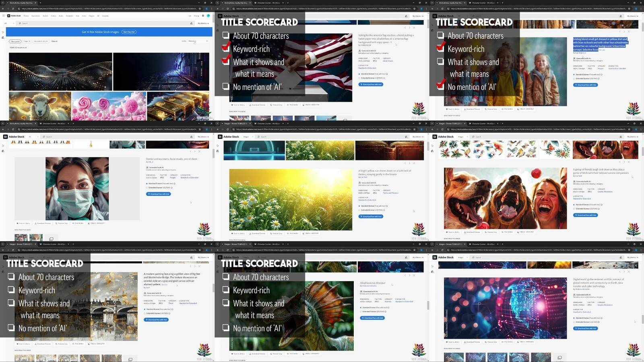Viewport: 644px width, 362px height.
Task: Select Extended license on the dentist mask page
Action: [147, 188]
